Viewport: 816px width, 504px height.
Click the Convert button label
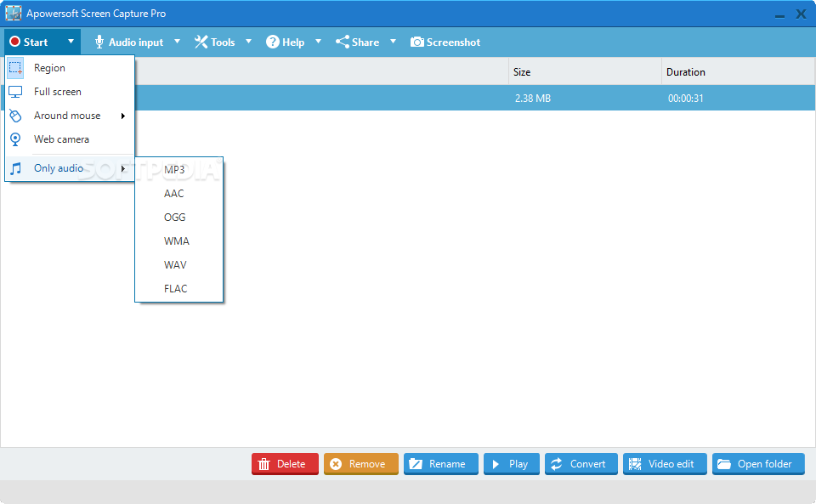587,464
